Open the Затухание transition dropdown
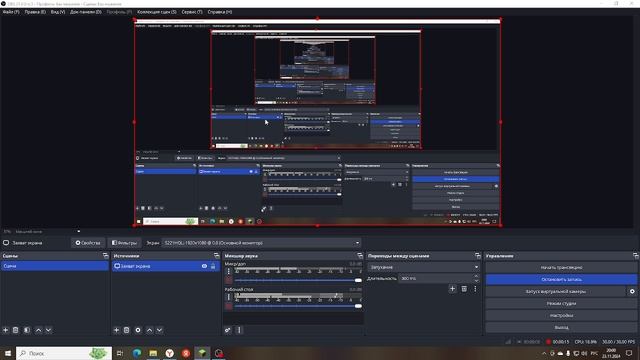 [424, 267]
